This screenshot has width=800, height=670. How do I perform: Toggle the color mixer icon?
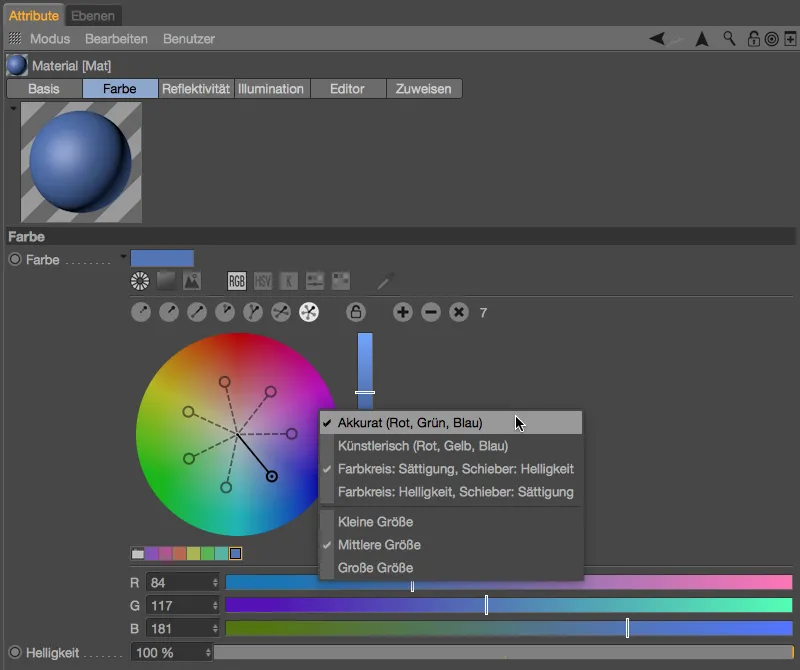(x=315, y=281)
